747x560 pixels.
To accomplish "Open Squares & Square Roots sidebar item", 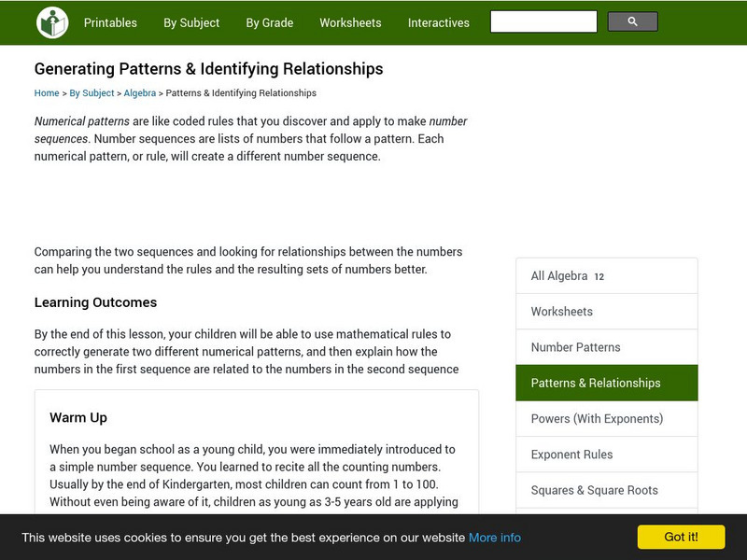I will (x=595, y=490).
